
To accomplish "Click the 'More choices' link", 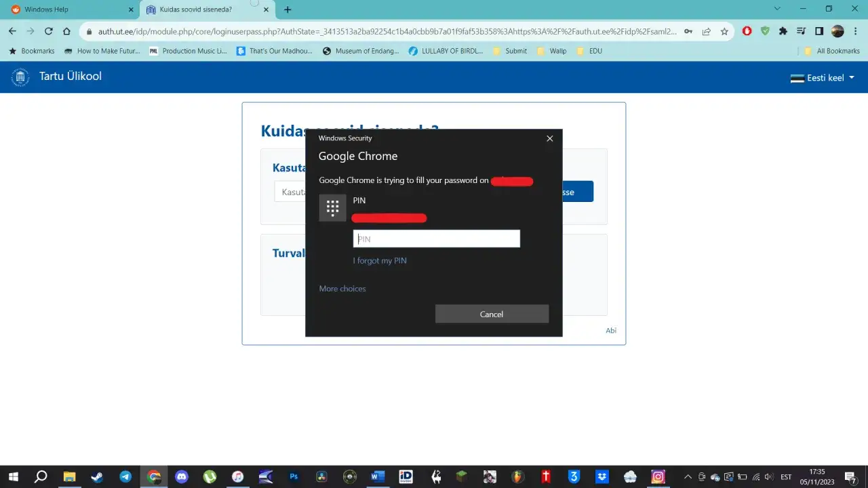I will point(342,289).
